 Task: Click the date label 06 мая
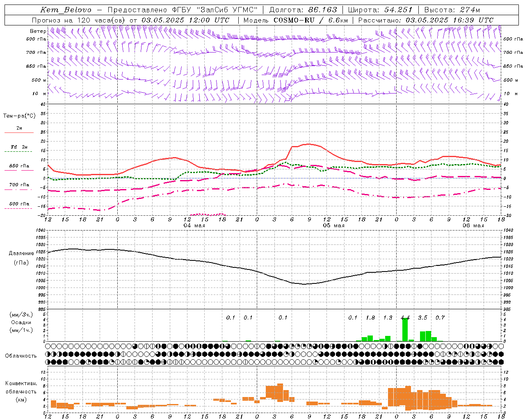[x=473, y=226]
